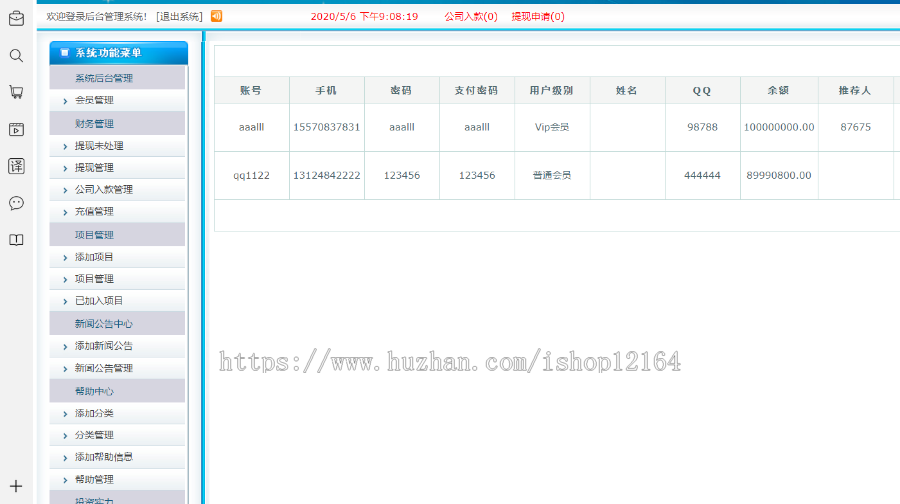Select QQ value 98788
Viewport: 900px width, 504px height.
703,127
